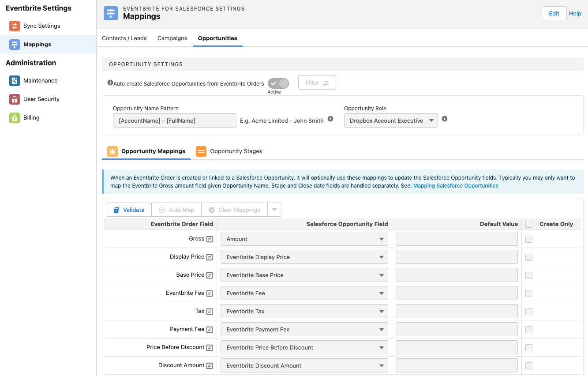Click Default Value field for Tax
This screenshot has width=588, height=376.
click(457, 311)
